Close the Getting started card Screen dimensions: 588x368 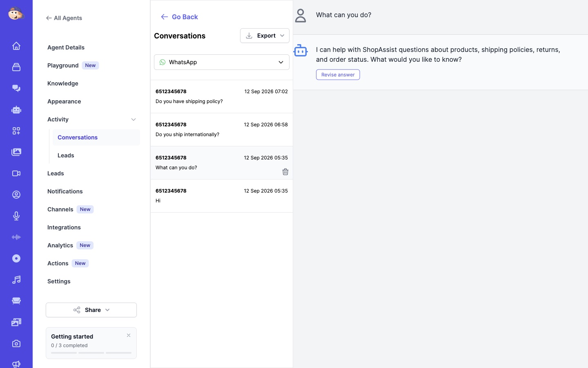[129, 335]
